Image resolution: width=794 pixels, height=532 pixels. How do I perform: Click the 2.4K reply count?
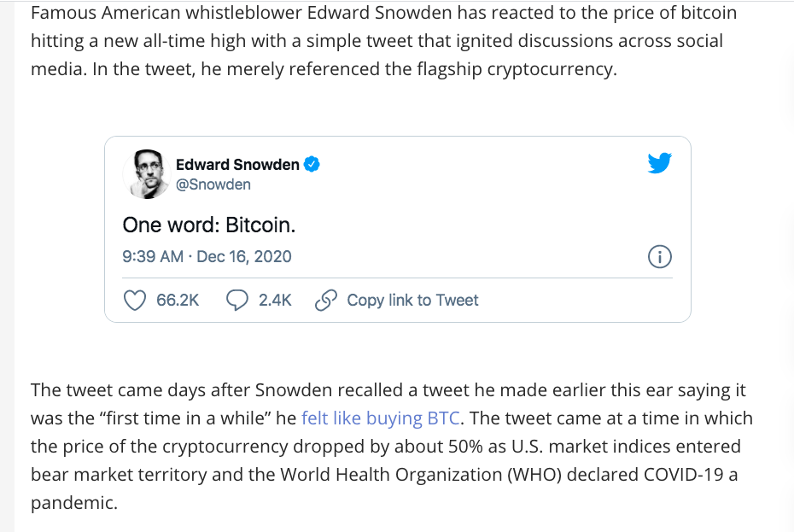[275, 300]
